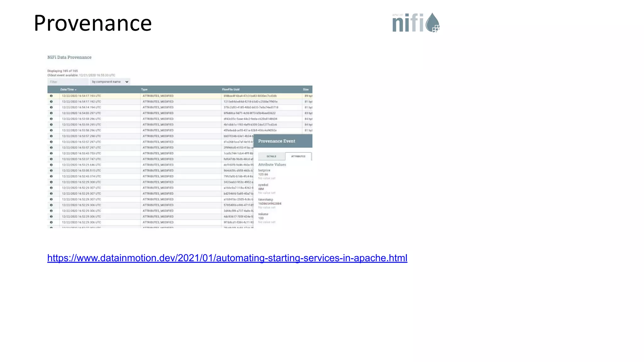Select UUID starting with df43c05c
The height and width of the screenshot is (362, 644).
tap(250, 119)
